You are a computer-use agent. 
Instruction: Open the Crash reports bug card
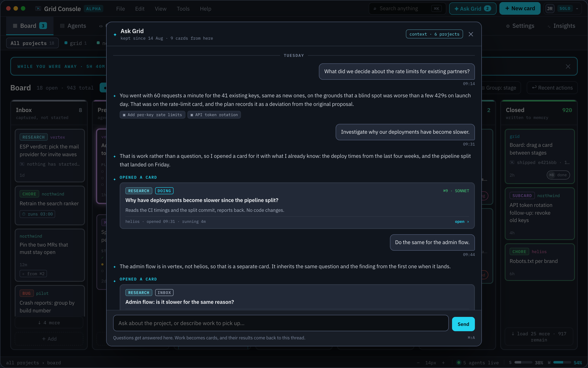[x=50, y=301]
